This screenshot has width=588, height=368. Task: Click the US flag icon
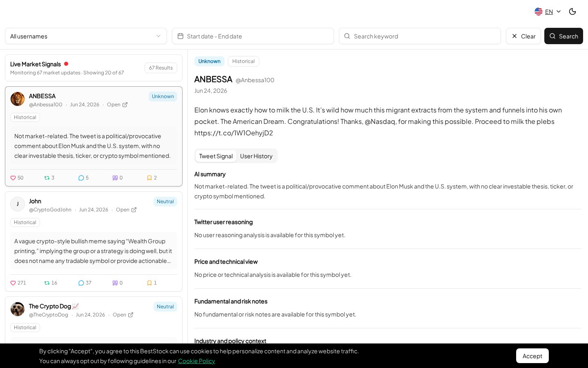[x=539, y=11]
